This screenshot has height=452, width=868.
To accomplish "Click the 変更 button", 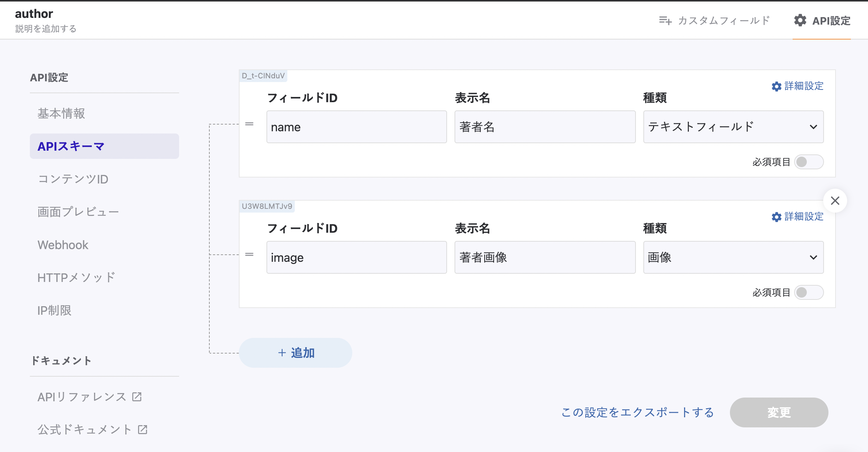I will coord(779,412).
